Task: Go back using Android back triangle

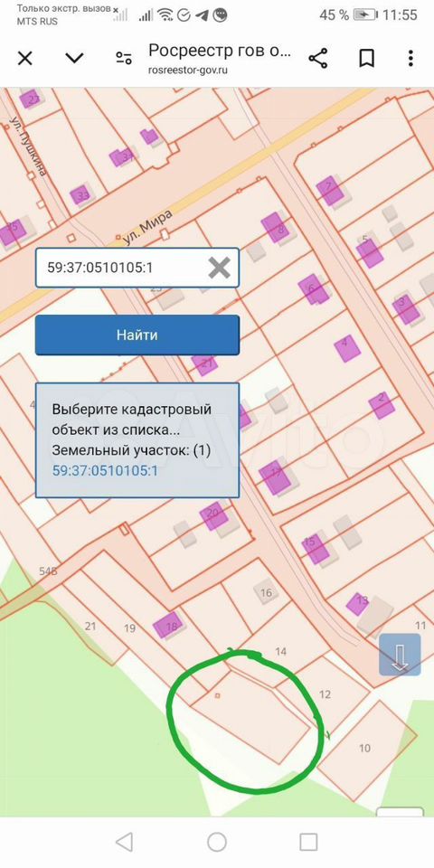Action: tap(124, 842)
